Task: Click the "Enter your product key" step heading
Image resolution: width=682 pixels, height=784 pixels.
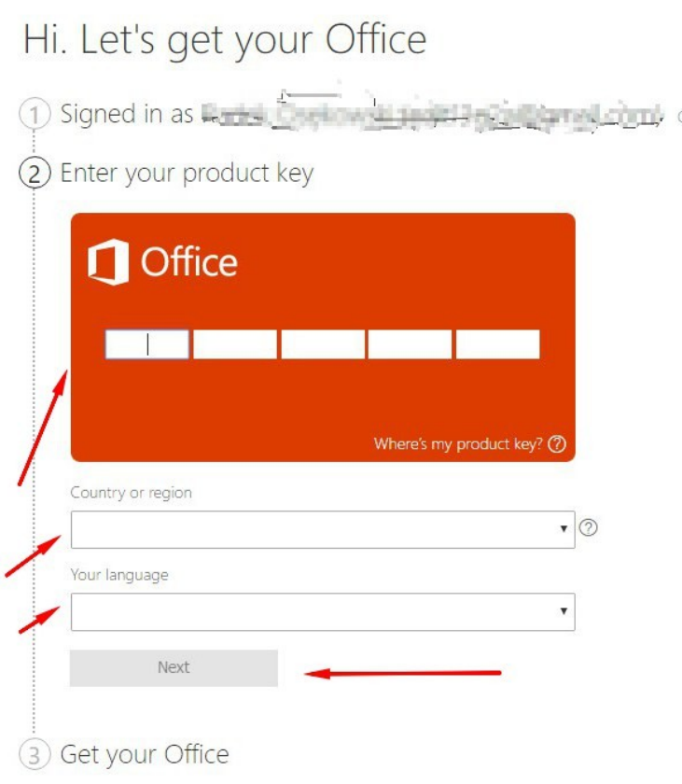Action: [x=187, y=174]
